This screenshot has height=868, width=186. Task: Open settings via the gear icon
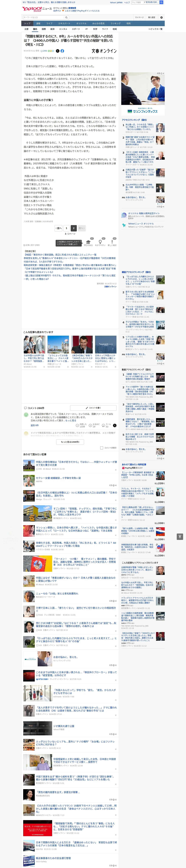click(x=161, y=18)
